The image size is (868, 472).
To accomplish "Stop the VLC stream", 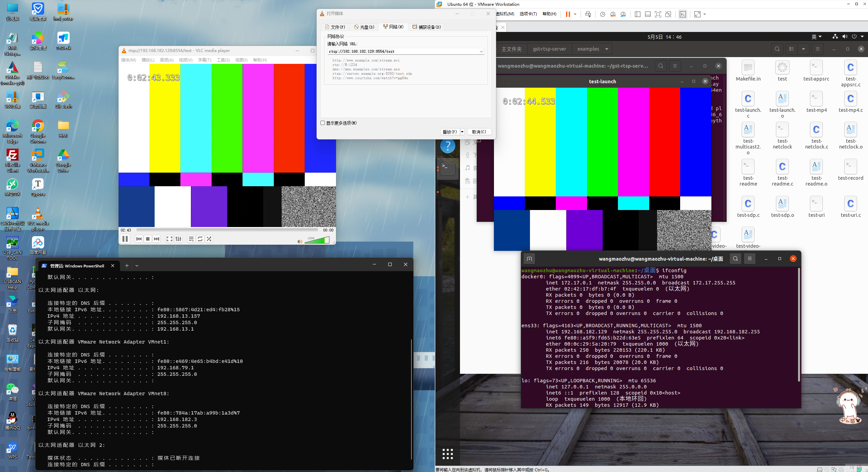I will point(148,239).
